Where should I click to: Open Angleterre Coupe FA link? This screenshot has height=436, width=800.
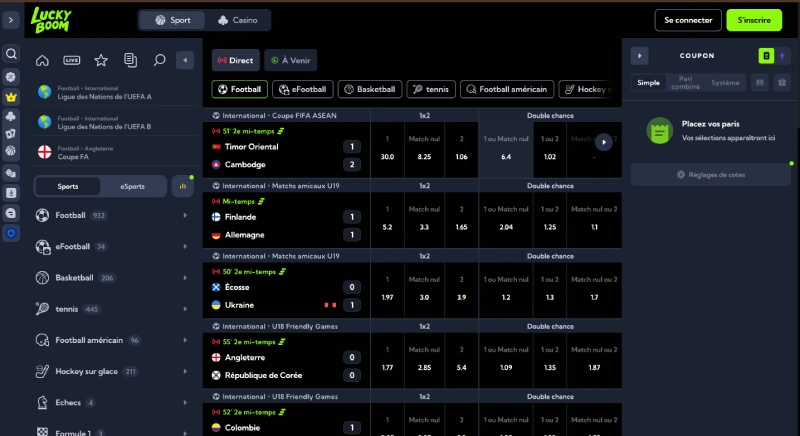tap(116, 152)
